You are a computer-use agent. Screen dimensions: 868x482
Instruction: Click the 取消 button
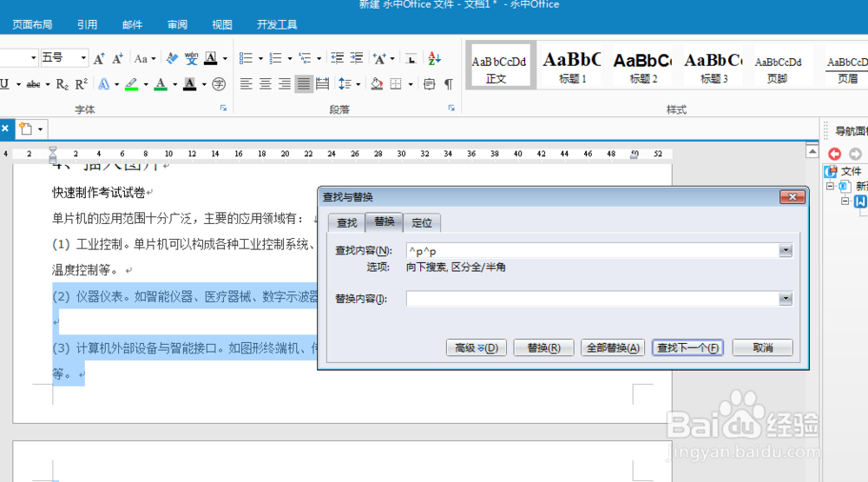763,348
